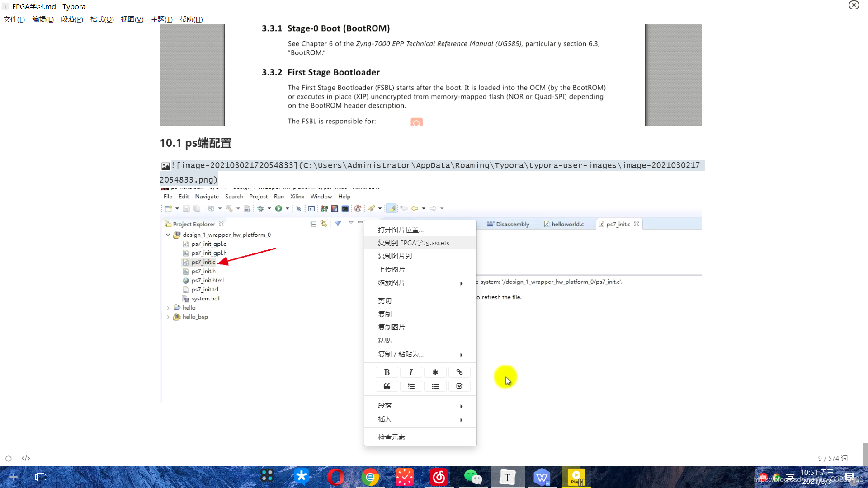
Task: Switch to Typora via its taskbar icon
Action: click(x=508, y=477)
